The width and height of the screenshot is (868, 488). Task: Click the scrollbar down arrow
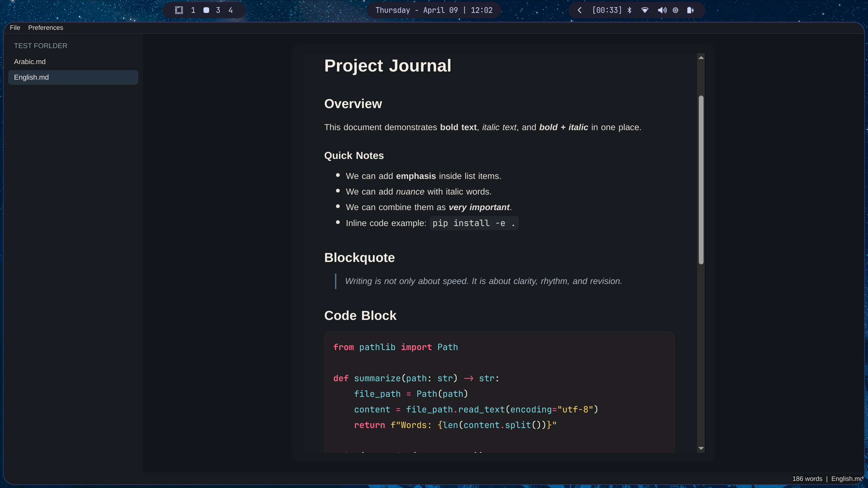click(x=701, y=448)
